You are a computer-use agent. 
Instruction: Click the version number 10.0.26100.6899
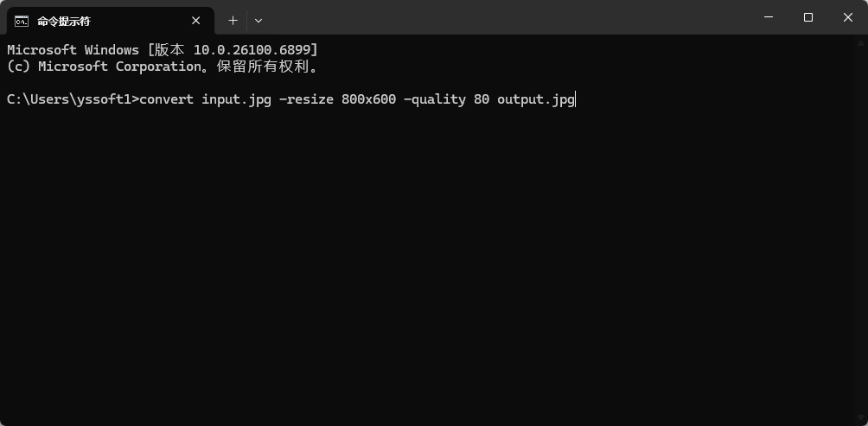[255, 50]
